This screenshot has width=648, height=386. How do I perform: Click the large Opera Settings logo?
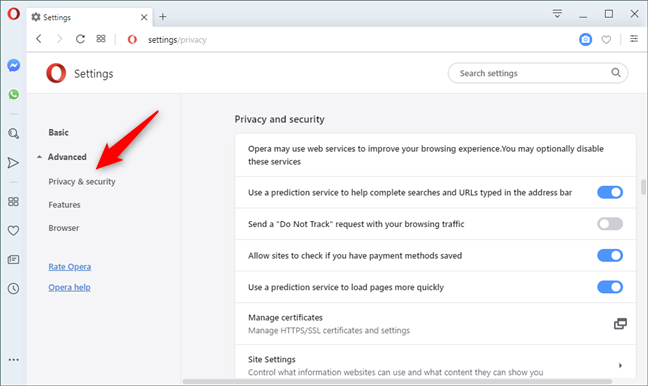click(x=56, y=73)
